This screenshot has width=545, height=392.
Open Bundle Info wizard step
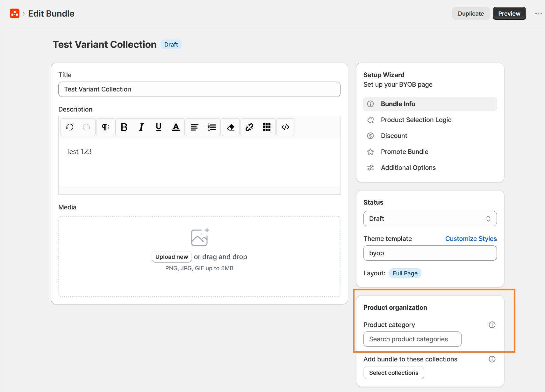tap(430, 104)
